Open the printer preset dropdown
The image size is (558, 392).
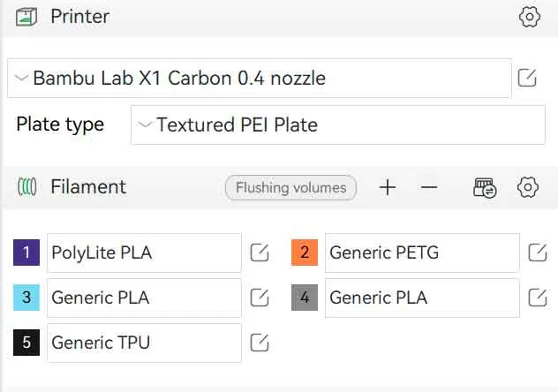tap(260, 79)
